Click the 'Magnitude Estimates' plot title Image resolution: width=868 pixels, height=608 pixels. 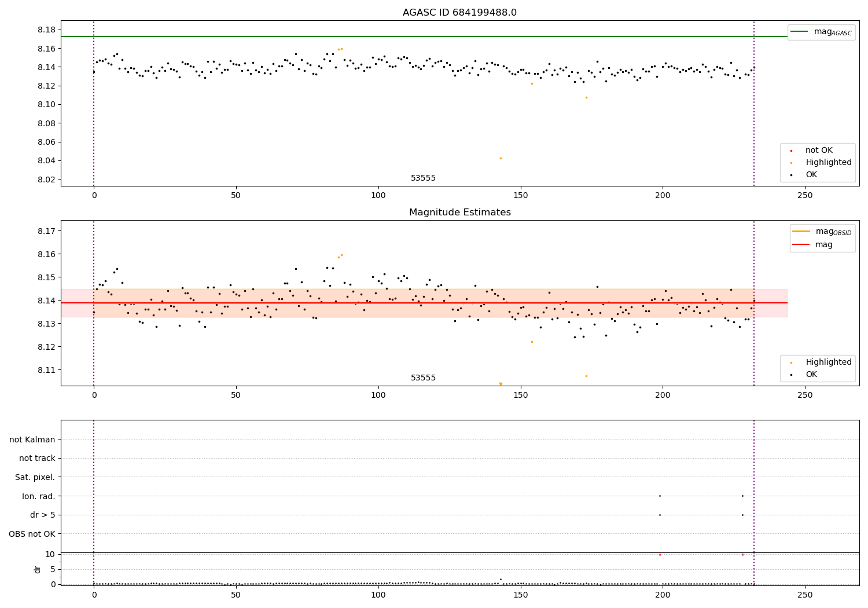[x=460, y=213]
